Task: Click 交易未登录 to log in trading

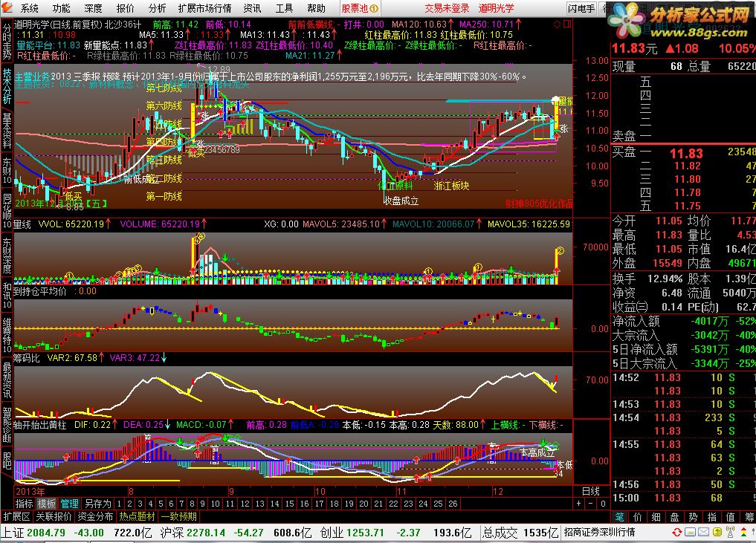Action: click(x=447, y=8)
